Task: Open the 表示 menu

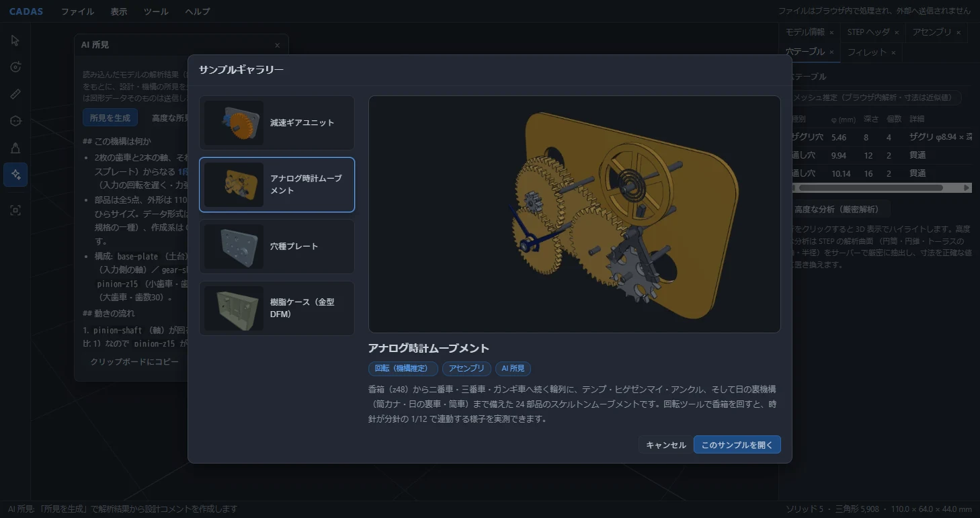Action: point(119,11)
